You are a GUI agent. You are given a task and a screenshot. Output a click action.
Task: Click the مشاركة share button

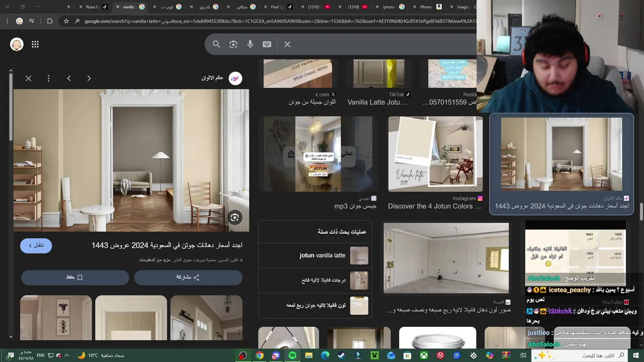coord(188,278)
